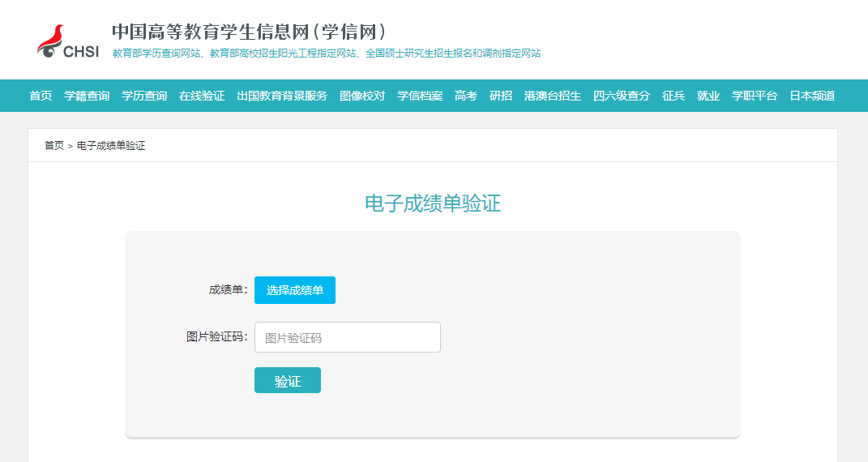Go to the 就业 page
868x462 pixels.
coord(708,96)
